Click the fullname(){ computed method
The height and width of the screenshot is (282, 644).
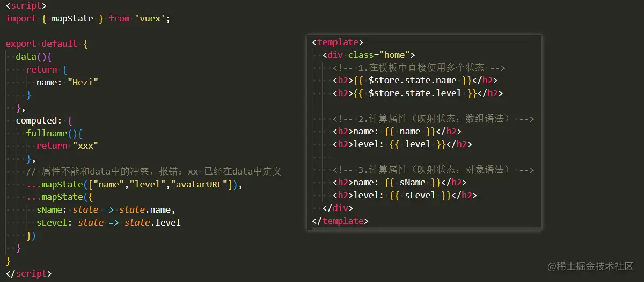click(54, 133)
